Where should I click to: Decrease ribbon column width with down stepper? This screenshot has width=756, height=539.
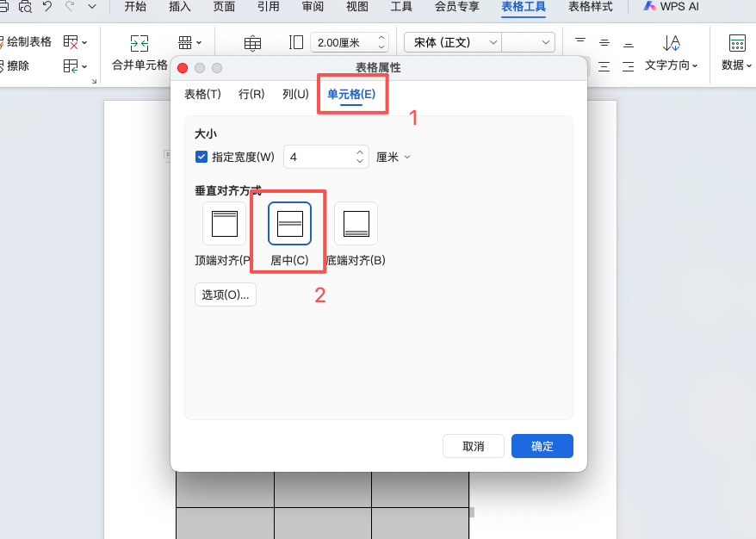pos(381,46)
